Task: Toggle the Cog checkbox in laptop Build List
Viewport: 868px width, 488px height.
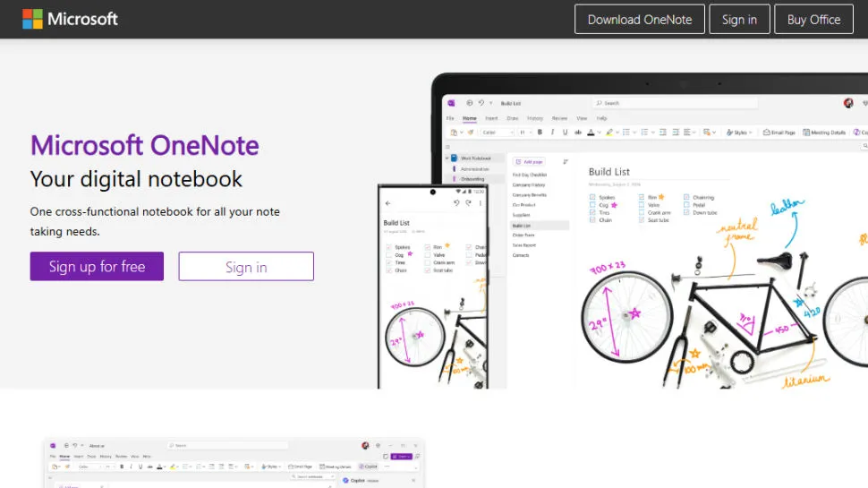Action: (x=592, y=204)
